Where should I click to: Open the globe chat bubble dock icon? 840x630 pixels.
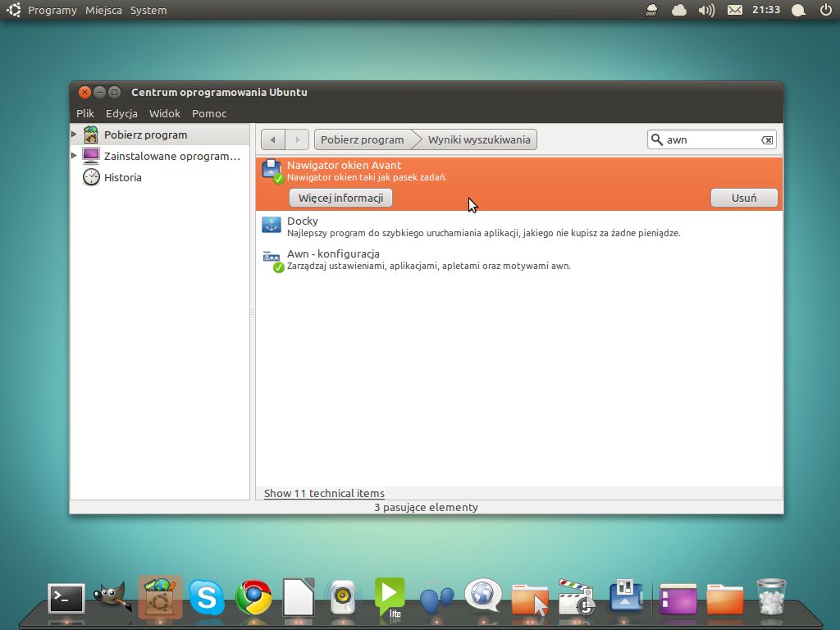pyautogui.click(x=482, y=595)
